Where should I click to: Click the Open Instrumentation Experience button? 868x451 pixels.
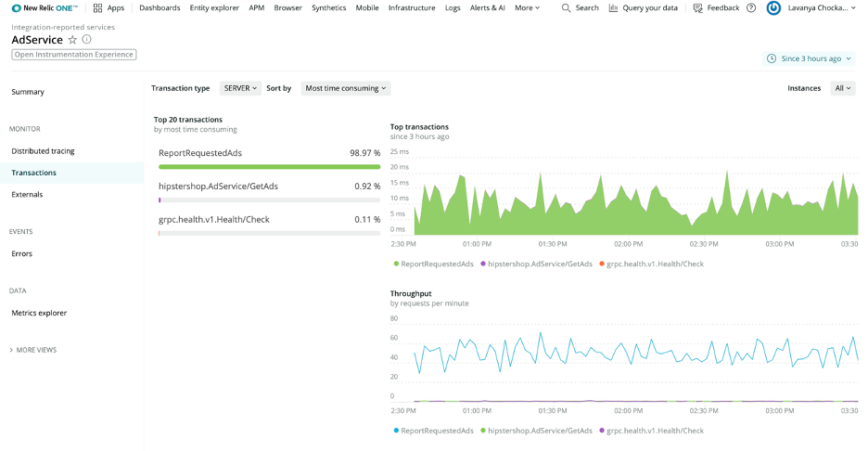[73, 55]
